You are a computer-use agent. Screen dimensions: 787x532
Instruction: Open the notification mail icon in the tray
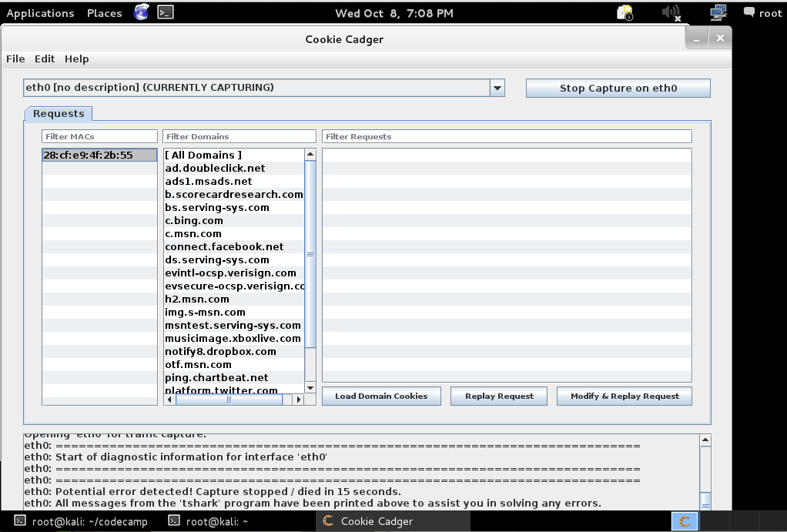point(625,12)
